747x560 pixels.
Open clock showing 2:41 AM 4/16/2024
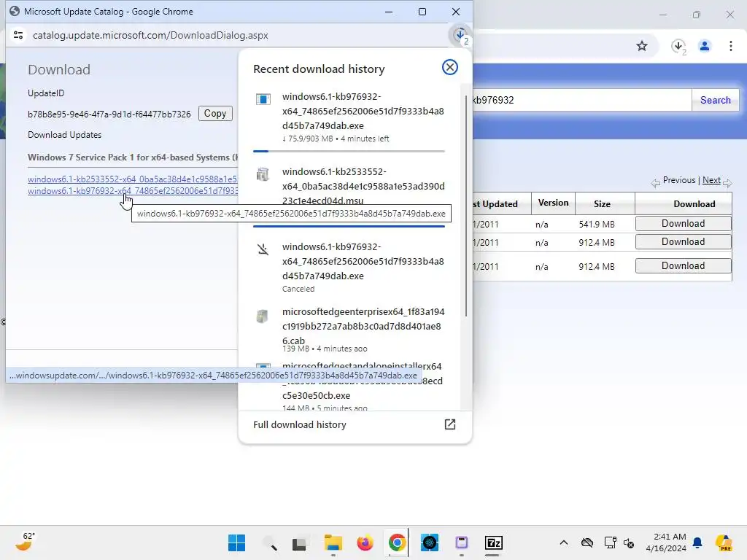tap(666, 542)
